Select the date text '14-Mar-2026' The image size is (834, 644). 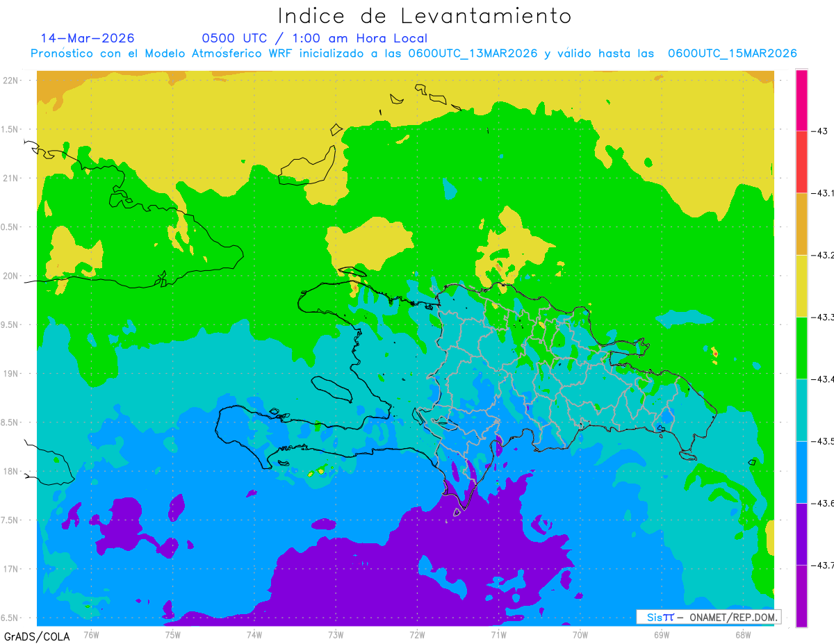pos(88,38)
